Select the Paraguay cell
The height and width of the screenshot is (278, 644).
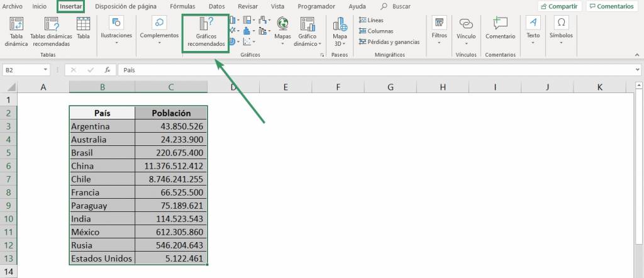[102, 206]
